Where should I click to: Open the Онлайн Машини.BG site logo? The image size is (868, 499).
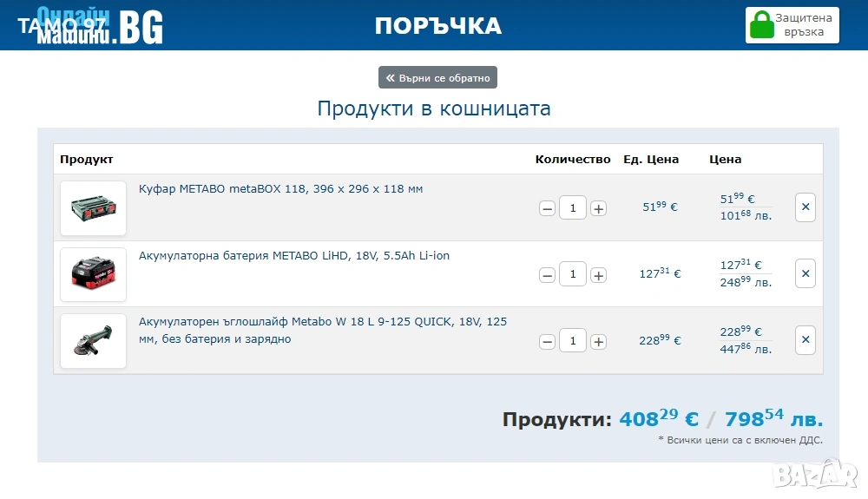click(100, 25)
